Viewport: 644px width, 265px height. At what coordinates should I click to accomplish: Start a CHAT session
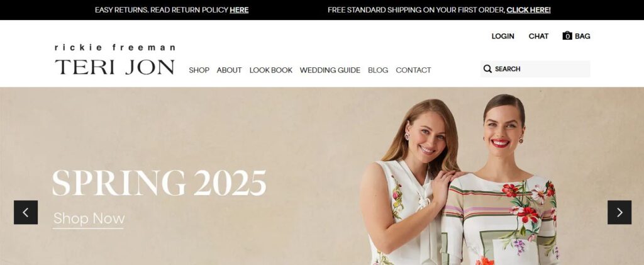(538, 36)
